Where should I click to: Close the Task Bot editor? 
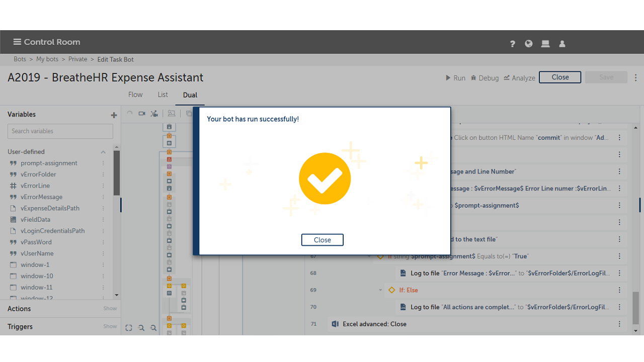tap(560, 77)
